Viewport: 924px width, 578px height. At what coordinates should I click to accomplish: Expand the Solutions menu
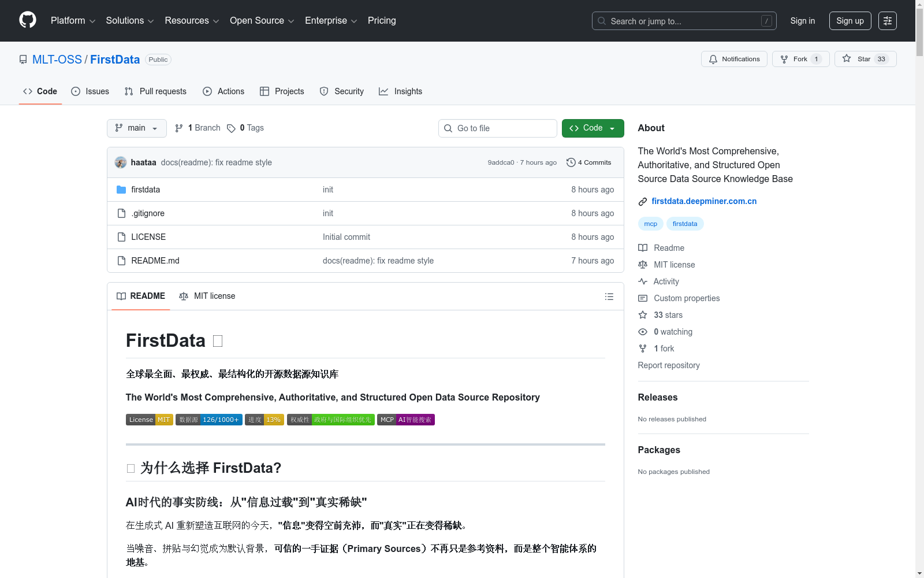pyautogui.click(x=130, y=21)
